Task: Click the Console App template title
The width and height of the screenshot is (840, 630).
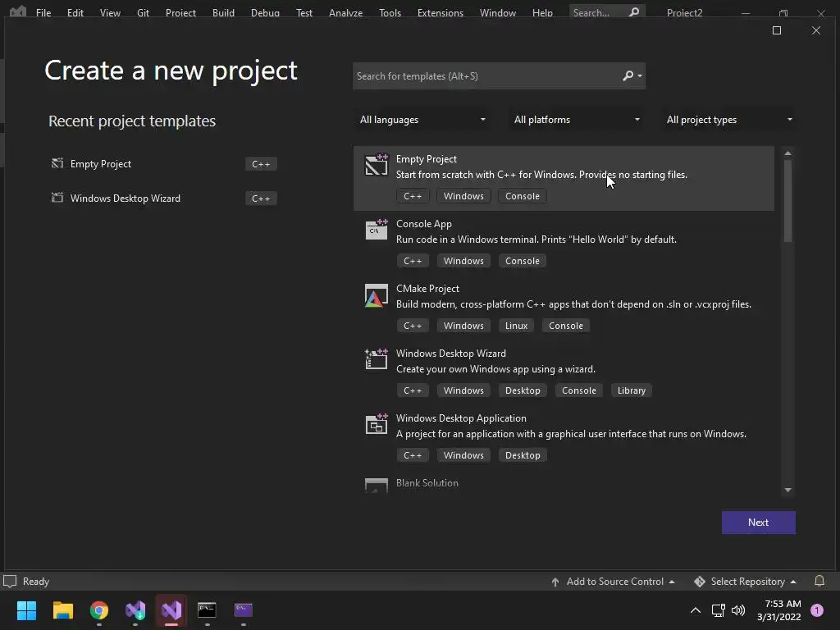Action: 424,224
